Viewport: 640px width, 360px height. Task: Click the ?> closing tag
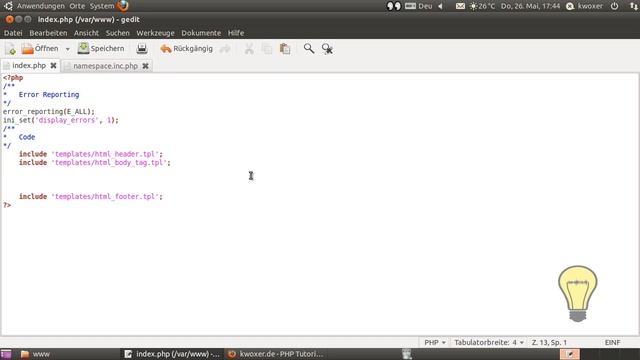pyautogui.click(x=7, y=205)
